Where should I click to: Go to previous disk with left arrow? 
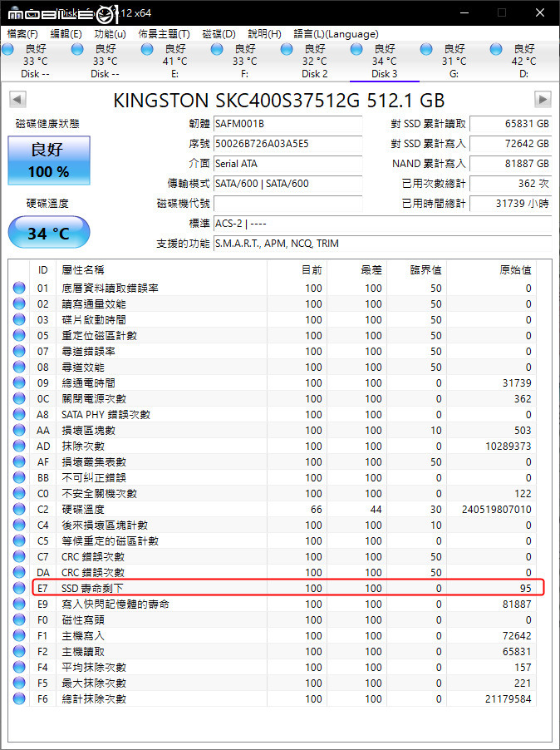pyautogui.click(x=17, y=100)
